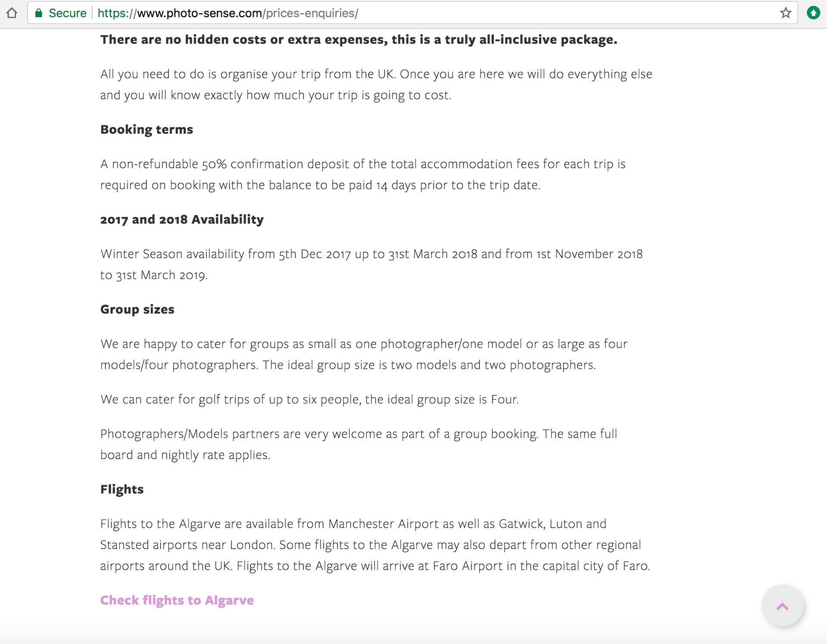Open the green upward-arrow extension icon
This screenshot has width=827, height=644.
(x=813, y=13)
